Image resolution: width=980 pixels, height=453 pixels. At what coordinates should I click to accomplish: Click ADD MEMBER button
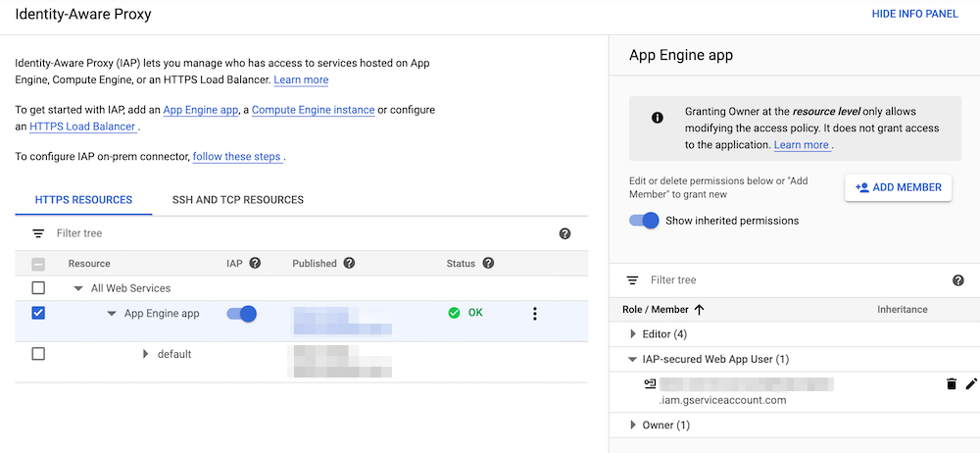click(898, 187)
